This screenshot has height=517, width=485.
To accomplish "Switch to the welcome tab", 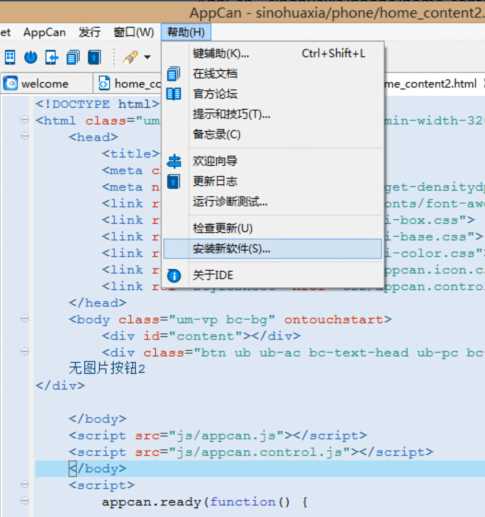I will [46, 83].
